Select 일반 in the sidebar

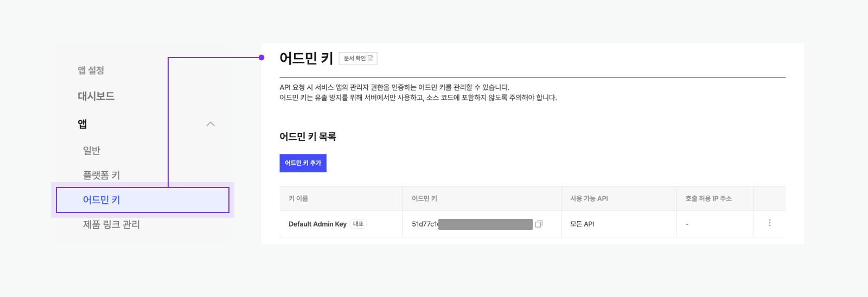coord(92,151)
